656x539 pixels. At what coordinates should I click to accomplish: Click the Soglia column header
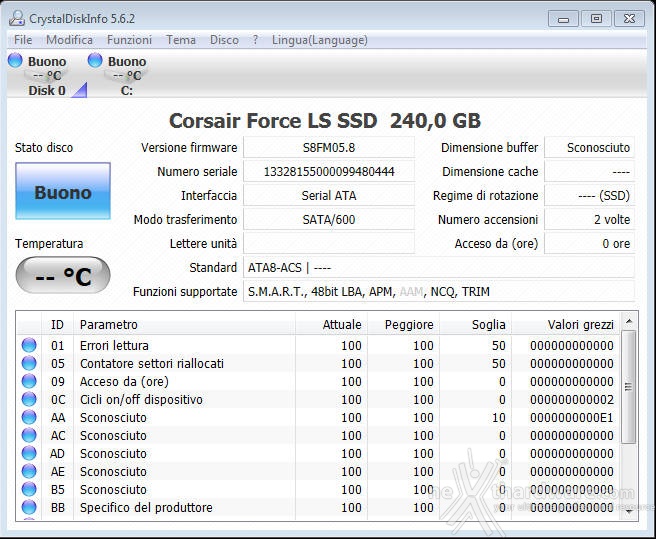tap(476, 324)
